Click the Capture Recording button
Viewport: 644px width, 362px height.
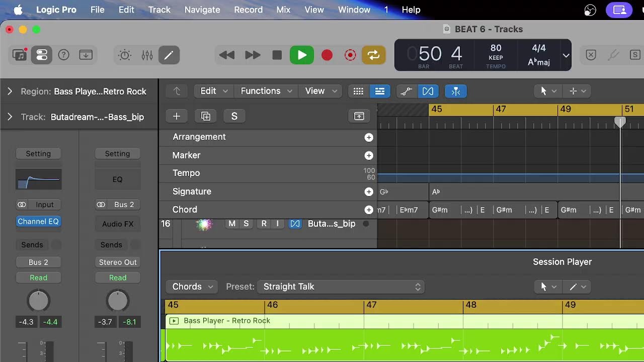point(350,55)
